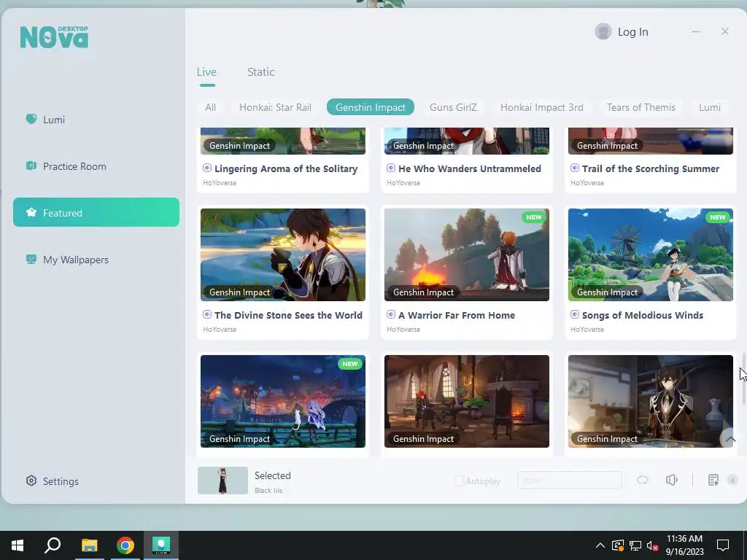Select the Lumi category filter
Screen dimensions: 747x560
(709, 107)
